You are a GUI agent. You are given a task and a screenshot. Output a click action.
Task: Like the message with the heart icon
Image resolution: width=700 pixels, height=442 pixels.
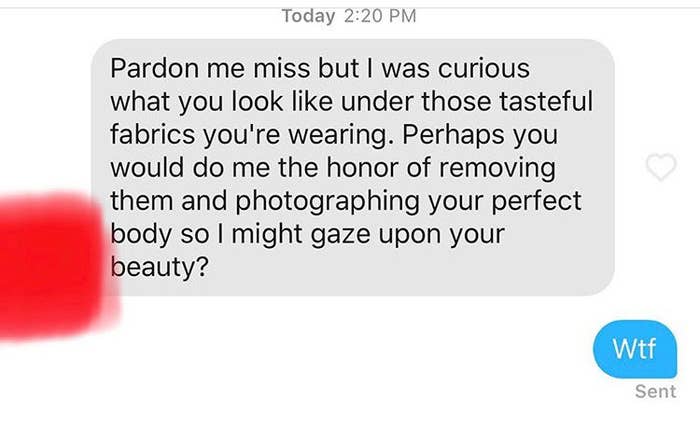(x=661, y=167)
